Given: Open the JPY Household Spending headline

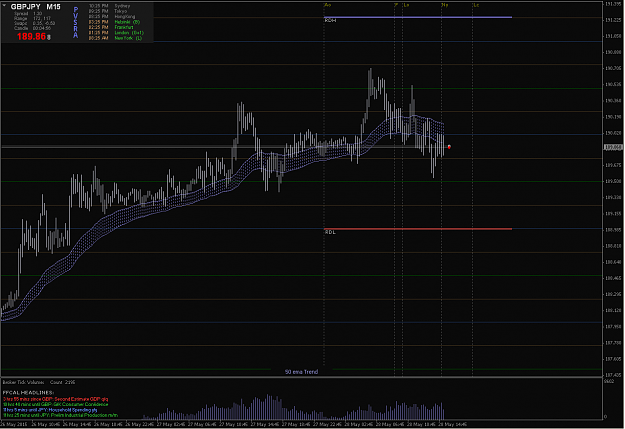Looking at the screenshot, I should [x=50, y=409].
